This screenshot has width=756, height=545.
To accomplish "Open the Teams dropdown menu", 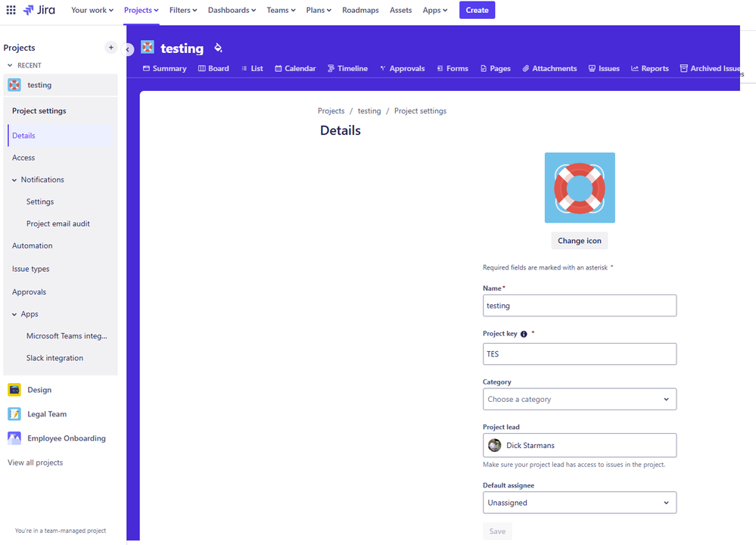I will click(281, 10).
